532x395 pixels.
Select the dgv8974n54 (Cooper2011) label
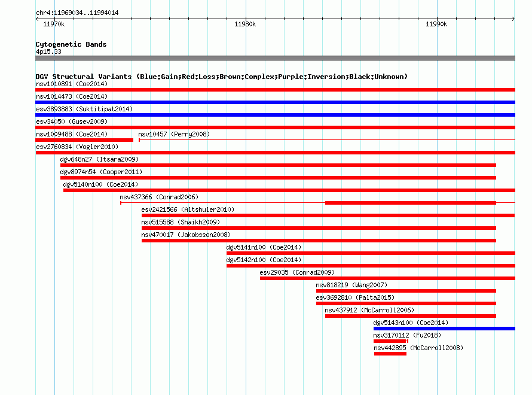coord(101,172)
